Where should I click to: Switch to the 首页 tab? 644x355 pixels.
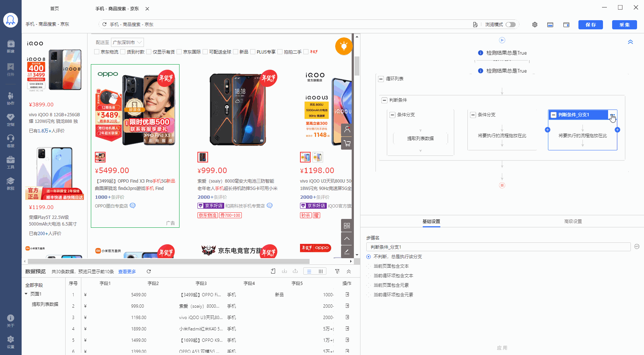coord(55,8)
